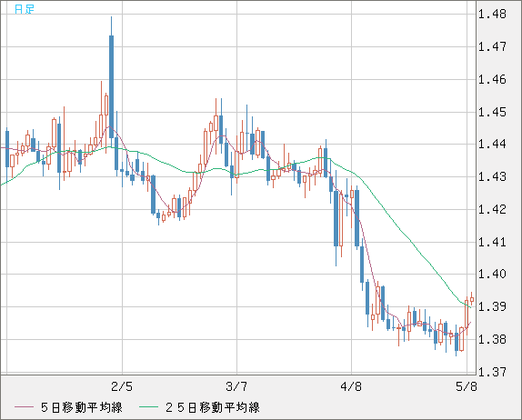Click the 1.41 price axis label
This screenshot has height=420, width=522.
[x=492, y=242]
